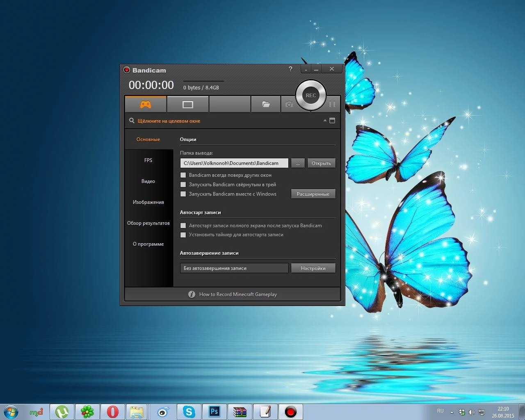This screenshot has width=525, height=420.
Task: Take a screenshot with the camera icon
Action: coord(289,104)
